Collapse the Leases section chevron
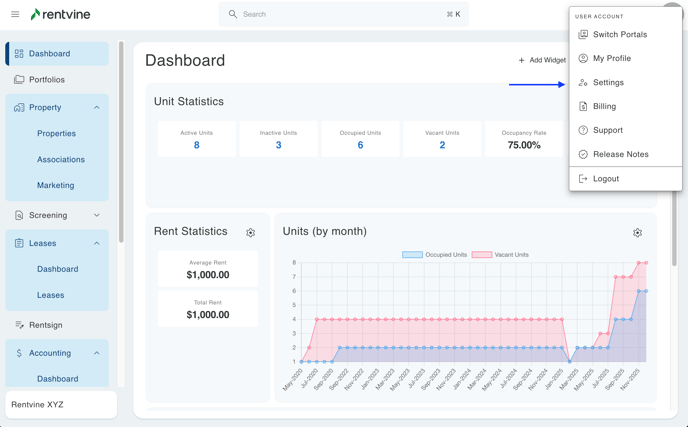This screenshot has height=427, width=688. (97, 243)
